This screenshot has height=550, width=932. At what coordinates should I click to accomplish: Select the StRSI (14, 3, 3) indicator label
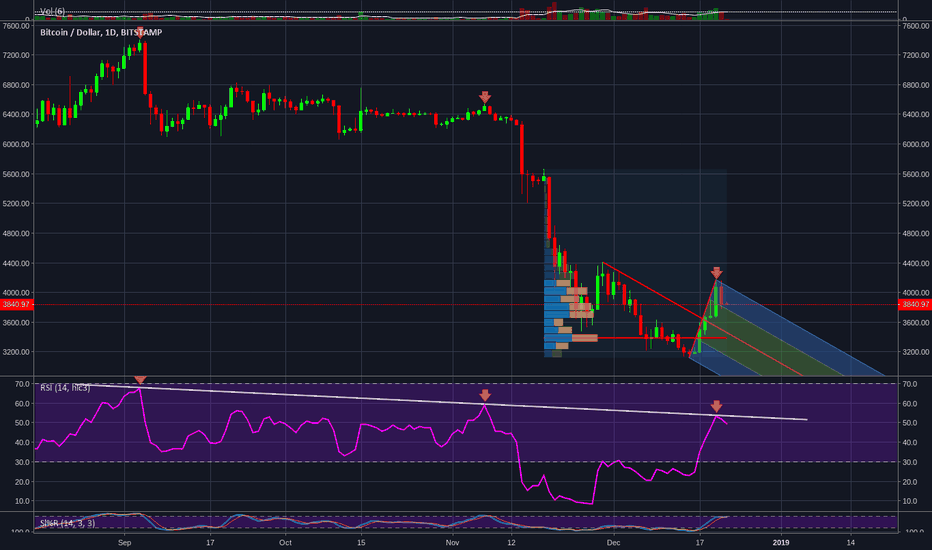(67, 523)
